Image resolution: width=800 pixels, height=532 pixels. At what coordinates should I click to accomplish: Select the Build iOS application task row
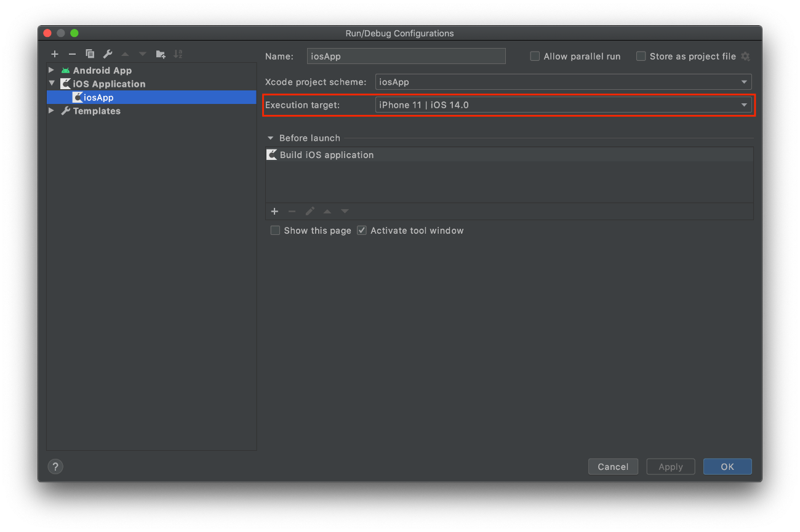[x=509, y=155]
